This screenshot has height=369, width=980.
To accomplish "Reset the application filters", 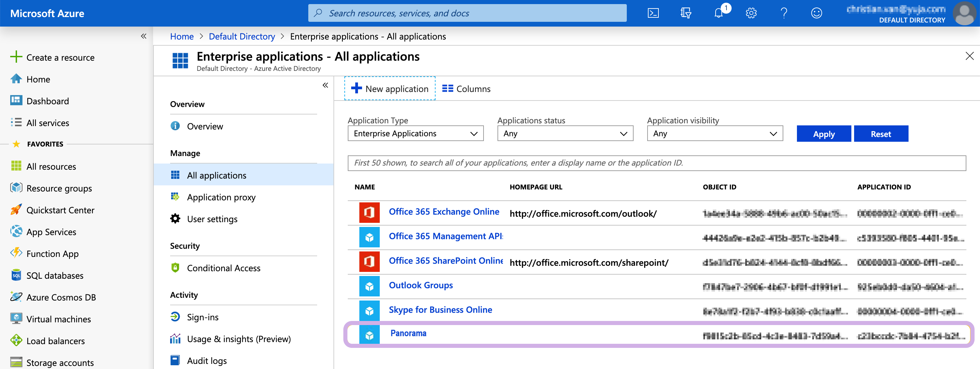I will point(881,134).
